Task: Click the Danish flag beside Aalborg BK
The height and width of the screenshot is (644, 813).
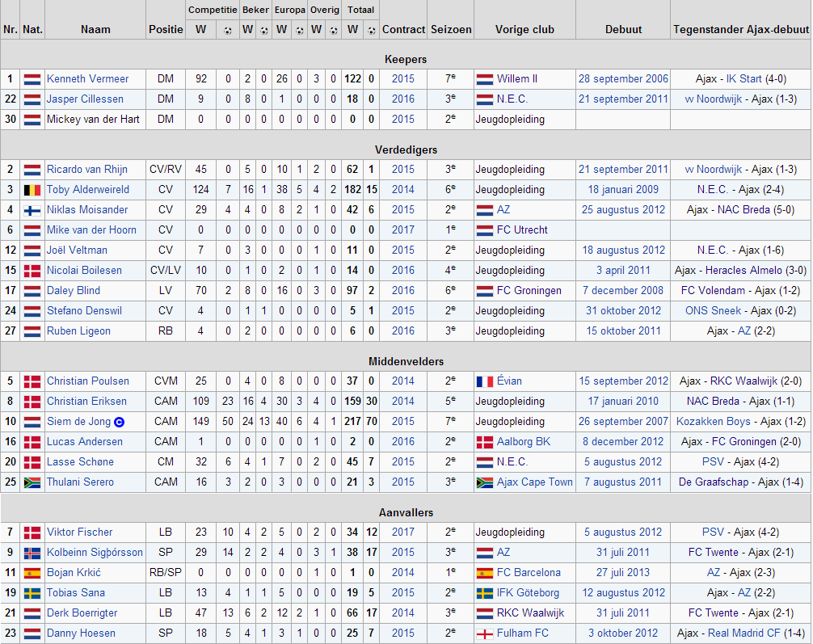Action: (x=485, y=442)
